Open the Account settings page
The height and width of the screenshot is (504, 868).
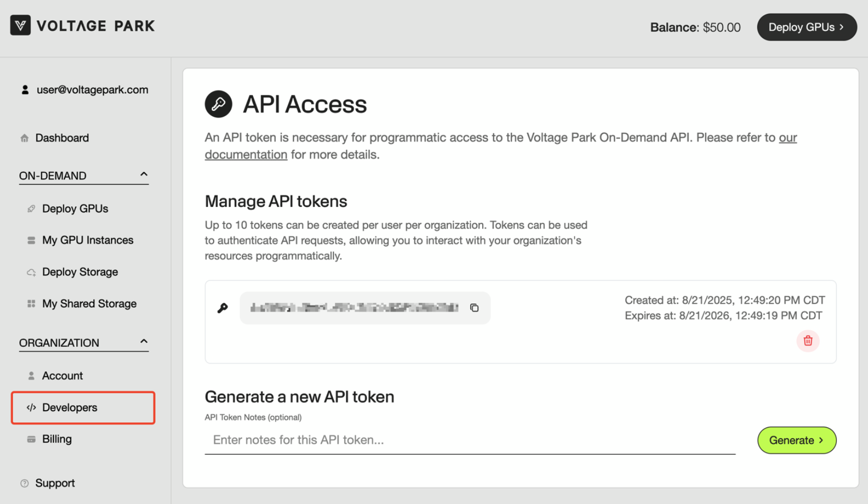click(x=62, y=375)
